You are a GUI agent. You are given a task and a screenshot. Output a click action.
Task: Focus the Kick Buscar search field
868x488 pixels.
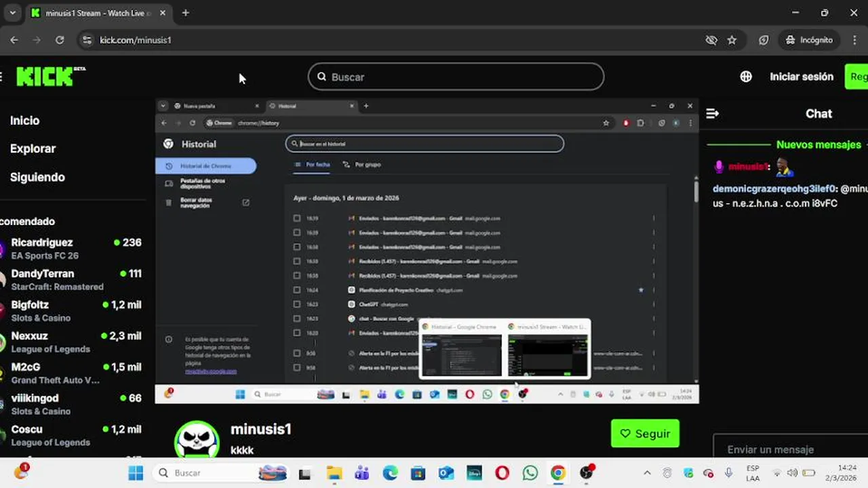pos(456,77)
